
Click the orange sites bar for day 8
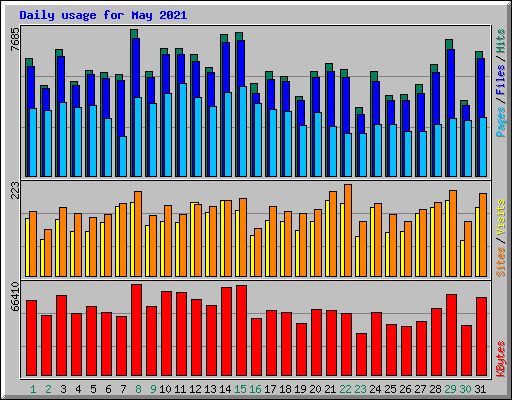(x=138, y=234)
